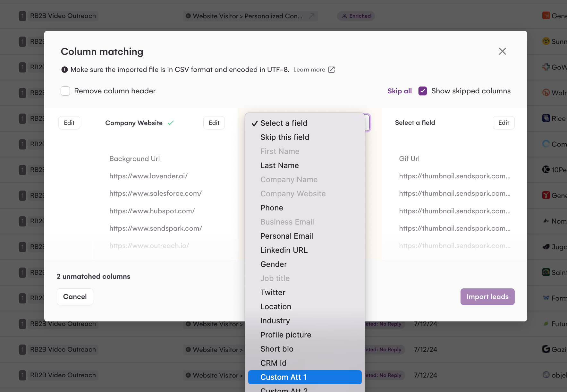Select Location in the field list

pos(305,307)
